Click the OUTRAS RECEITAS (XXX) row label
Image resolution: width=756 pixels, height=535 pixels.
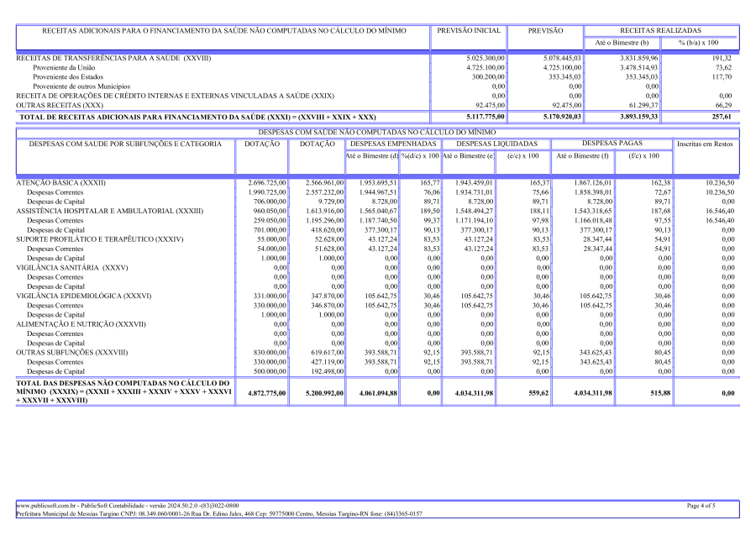coord(57,105)
